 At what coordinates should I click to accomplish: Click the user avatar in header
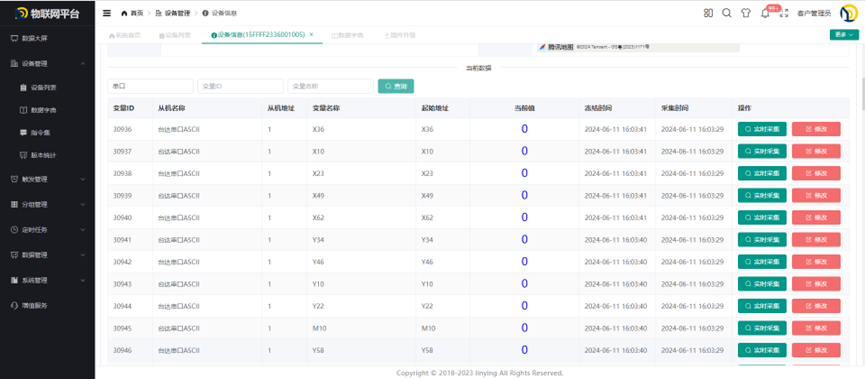(x=848, y=13)
